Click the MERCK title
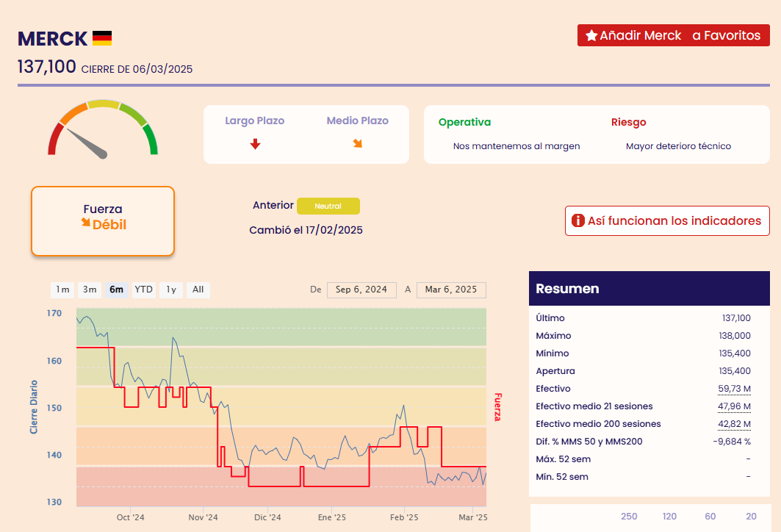This screenshot has width=781, height=532. coord(52,39)
